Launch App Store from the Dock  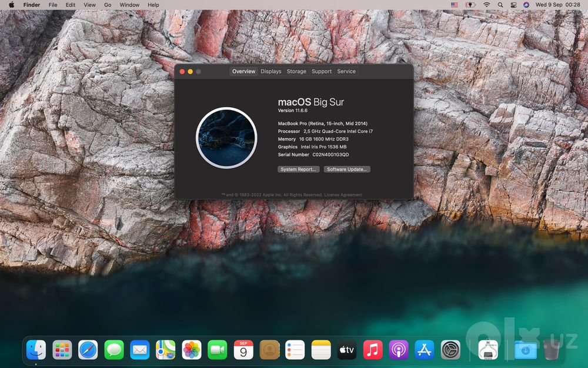tap(425, 350)
